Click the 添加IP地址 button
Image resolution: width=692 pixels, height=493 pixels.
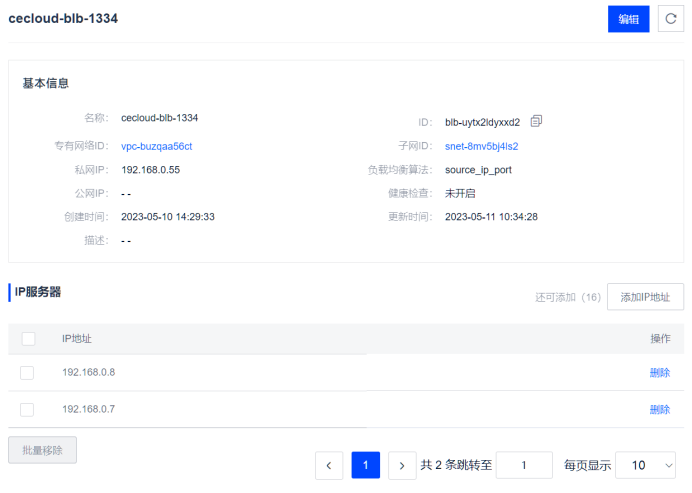click(x=645, y=297)
